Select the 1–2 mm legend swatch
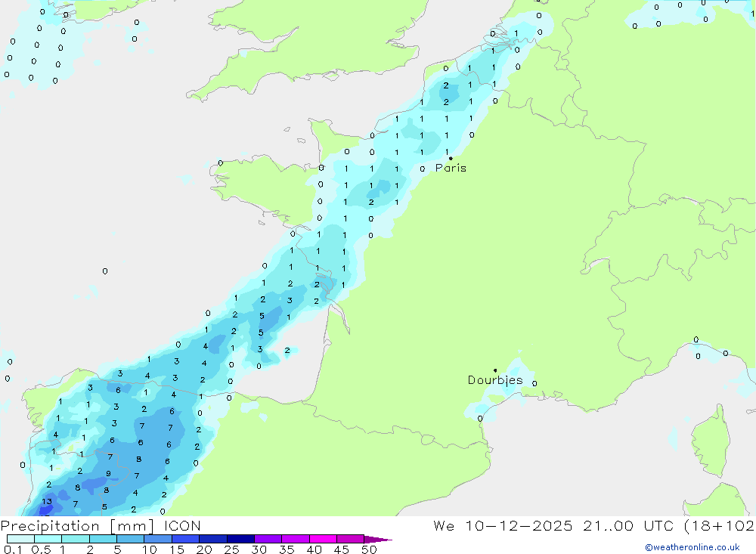The image size is (756, 554). (76, 539)
